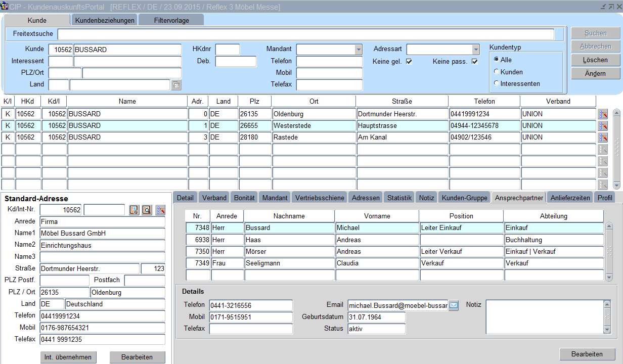Open the country list icon beside Land
The image size is (623, 364).
176,85
